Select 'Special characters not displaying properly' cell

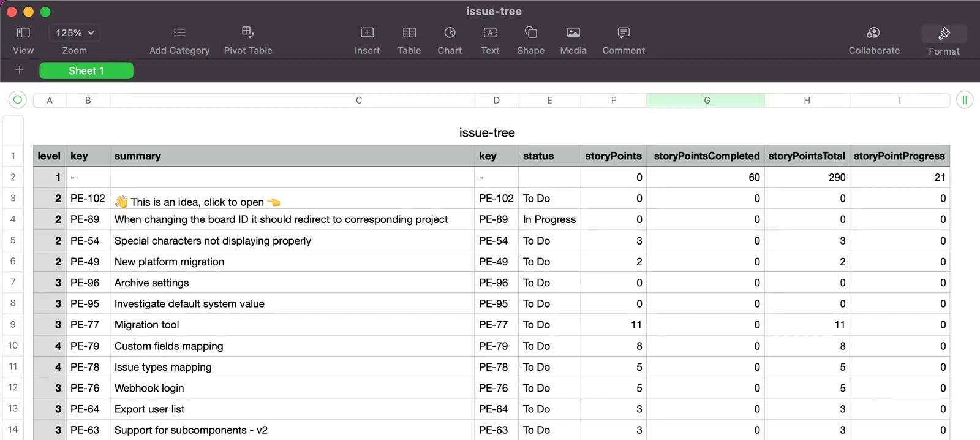click(x=292, y=240)
